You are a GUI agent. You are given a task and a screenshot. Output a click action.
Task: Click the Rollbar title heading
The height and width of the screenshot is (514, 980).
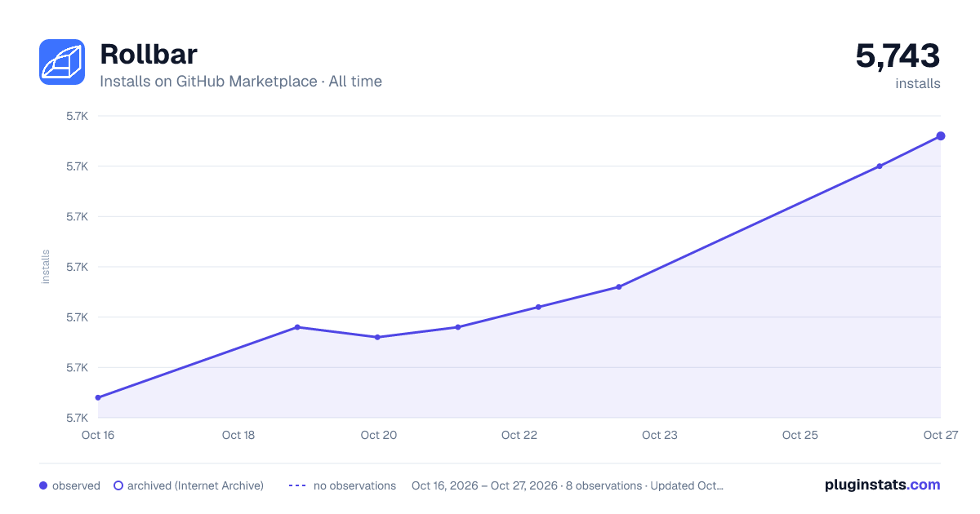coord(149,54)
